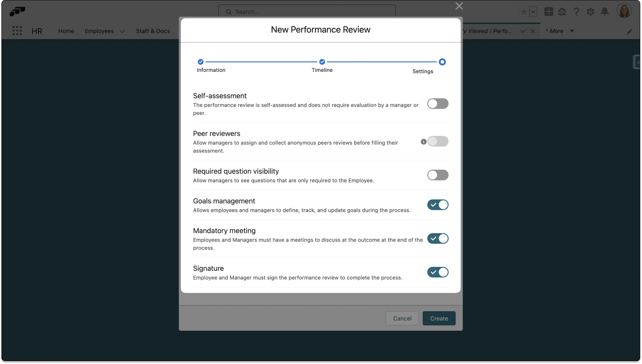This screenshot has height=364, width=642.
Task: Disable the Goals management toggle
Action: click(x=438, y=205)
